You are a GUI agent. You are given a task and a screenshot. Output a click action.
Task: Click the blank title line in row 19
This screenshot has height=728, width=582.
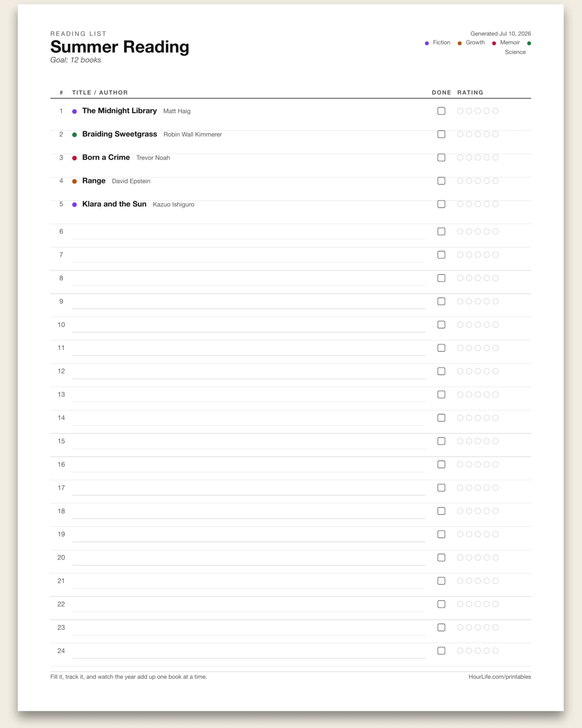[249, 536]
